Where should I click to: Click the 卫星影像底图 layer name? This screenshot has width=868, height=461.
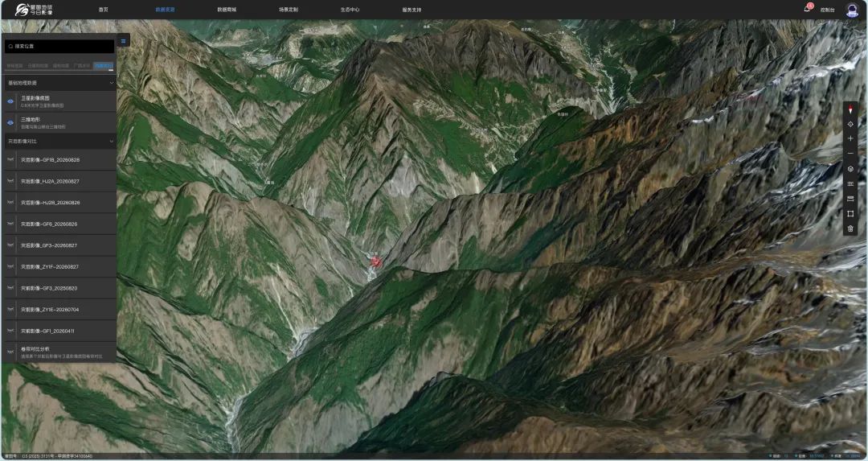[35, 98]
